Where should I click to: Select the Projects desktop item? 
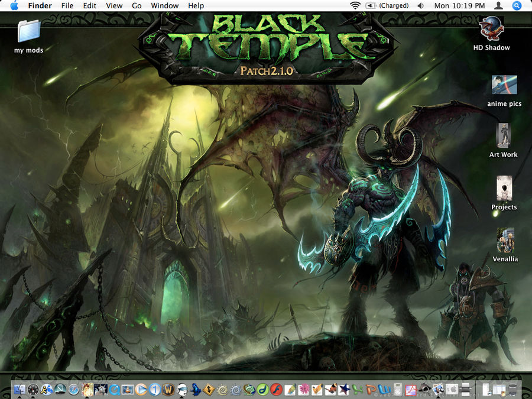[x=504, y=193]
